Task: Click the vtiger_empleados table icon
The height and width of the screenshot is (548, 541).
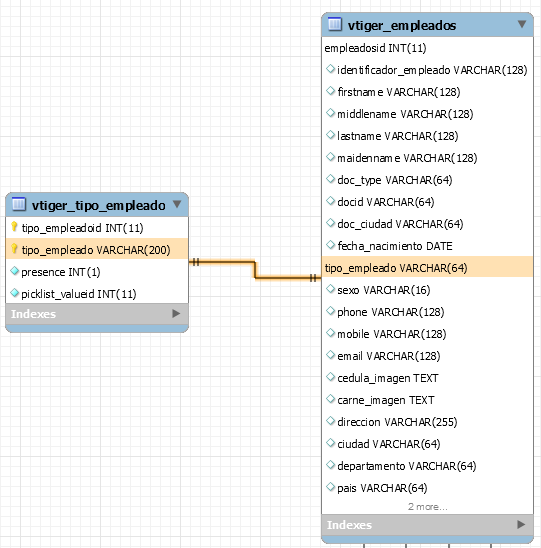Action: coord(335,24)
